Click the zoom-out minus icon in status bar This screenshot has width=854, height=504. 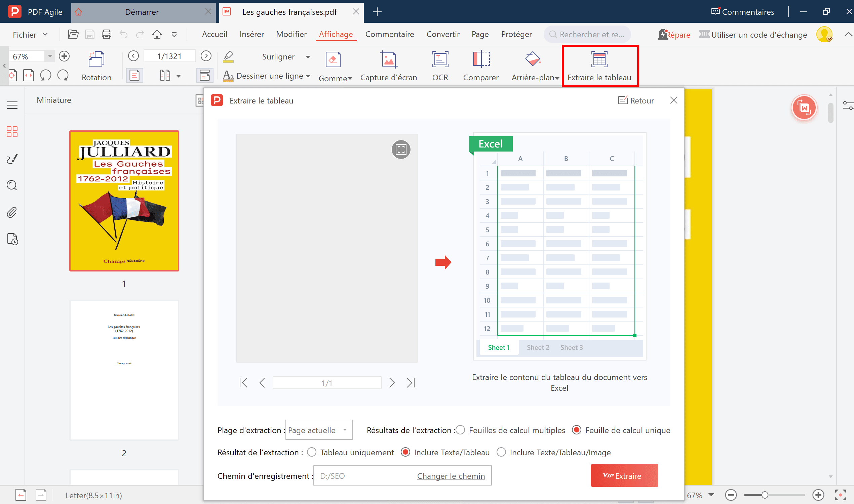[x=731, y=495]
